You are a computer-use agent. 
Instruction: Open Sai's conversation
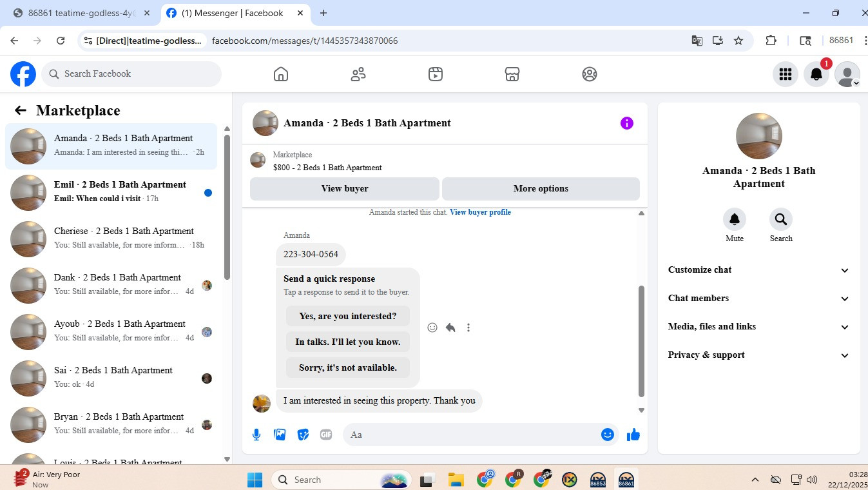coord(111,378)
